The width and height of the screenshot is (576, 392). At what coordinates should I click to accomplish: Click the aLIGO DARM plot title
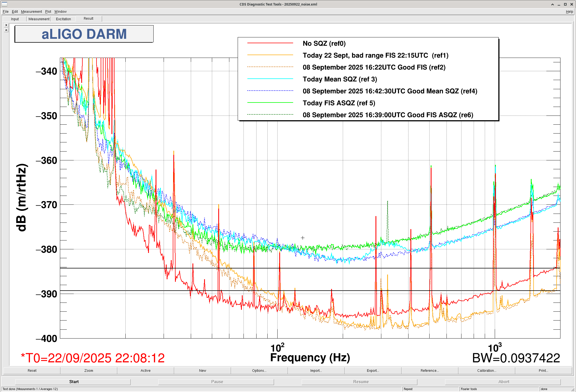(84, 34)
